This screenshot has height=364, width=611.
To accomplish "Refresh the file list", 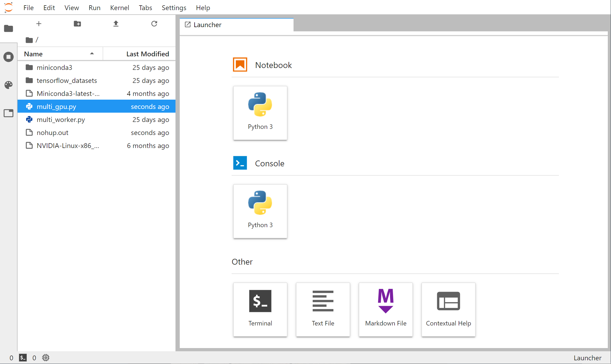I will (x=154, y=24).
